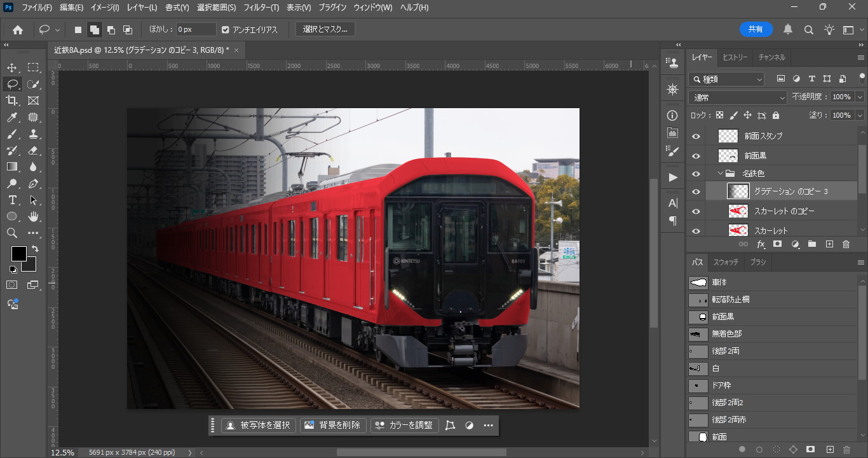The width and height of the screenshot is (868, 458).
Task: Open the フィルター(T) menu
Action: coord(261,8)
